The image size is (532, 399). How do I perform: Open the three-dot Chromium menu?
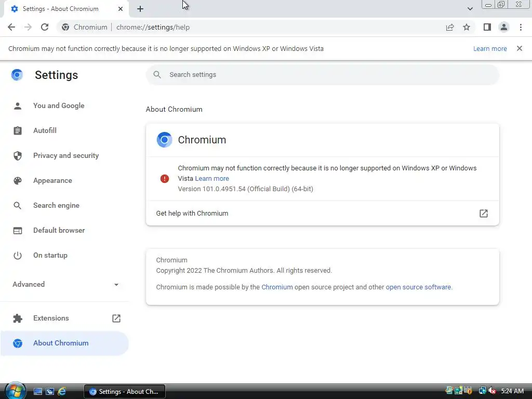click(521, 27)
